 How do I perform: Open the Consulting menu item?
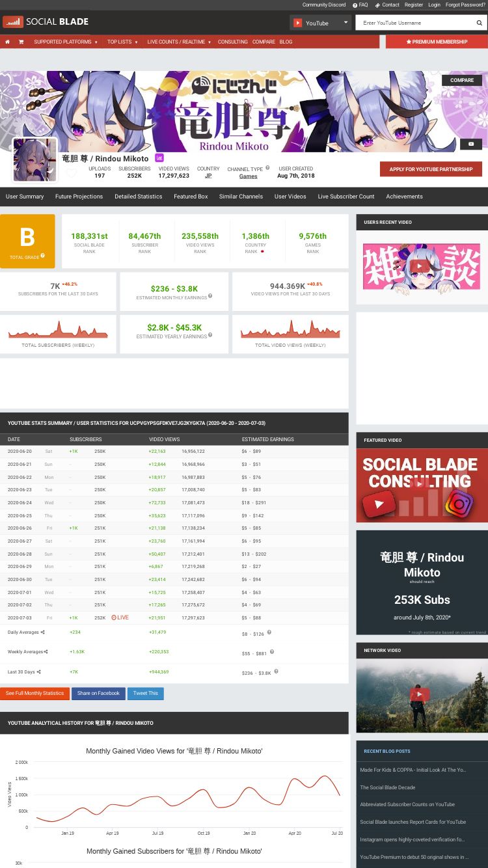[x=232, y=42]
